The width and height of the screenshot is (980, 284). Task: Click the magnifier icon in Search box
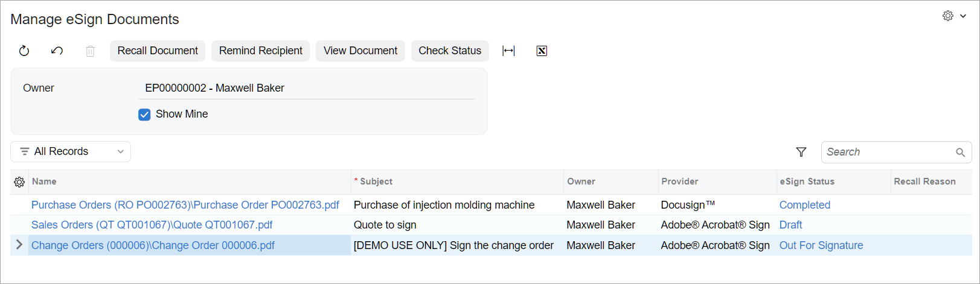pyautogui.click(x=960, y=153)
